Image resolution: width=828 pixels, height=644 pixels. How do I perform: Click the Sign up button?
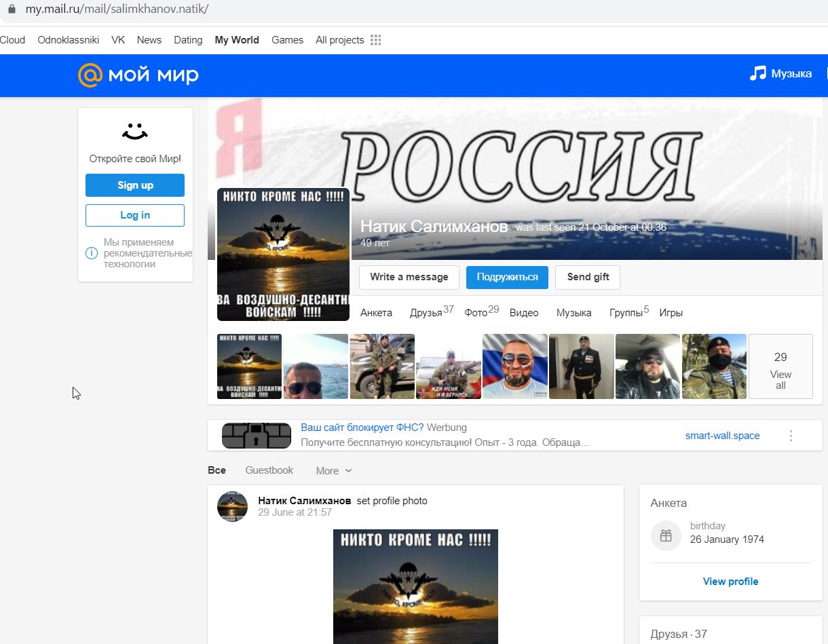coord(135,185)
